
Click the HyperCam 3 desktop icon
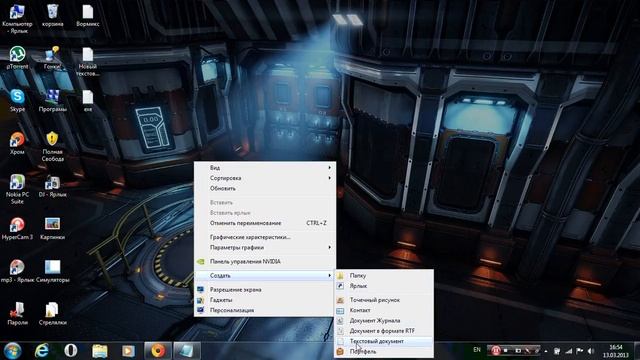tap(17, 229)
